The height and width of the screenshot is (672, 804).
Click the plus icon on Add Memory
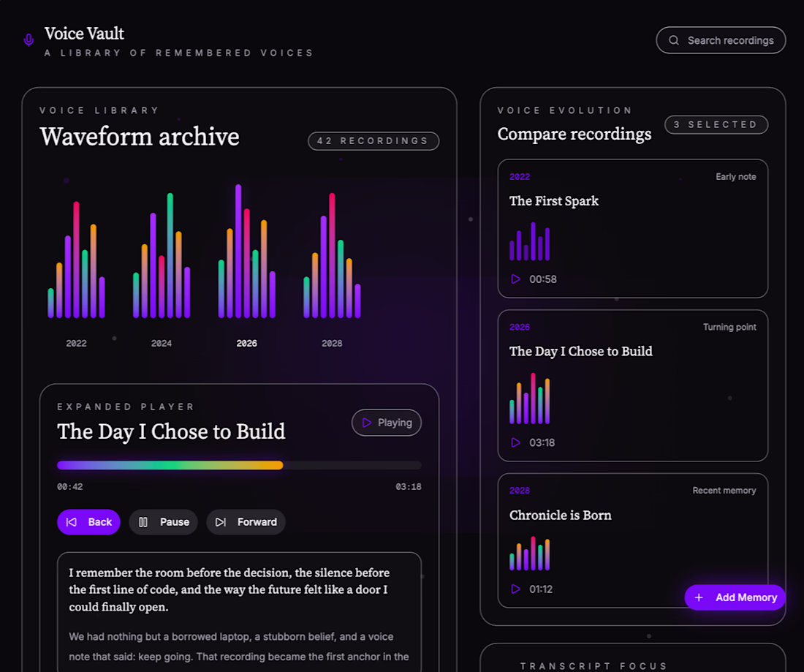point(699,597)
